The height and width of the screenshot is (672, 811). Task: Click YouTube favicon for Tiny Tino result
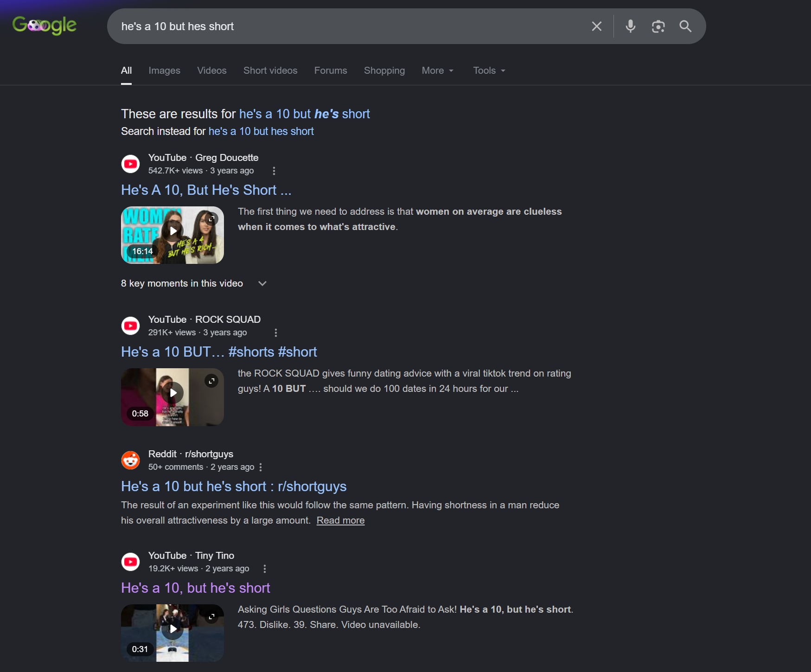130,562
